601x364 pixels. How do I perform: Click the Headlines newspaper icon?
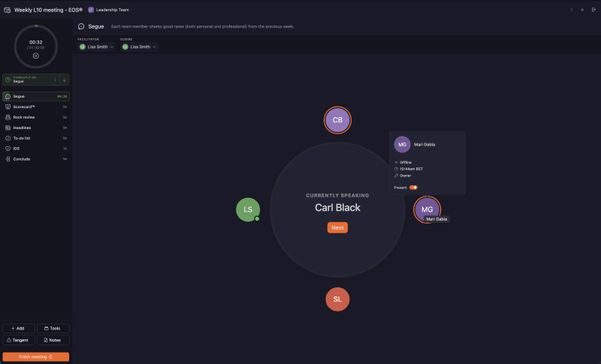[x=8, y=128]
